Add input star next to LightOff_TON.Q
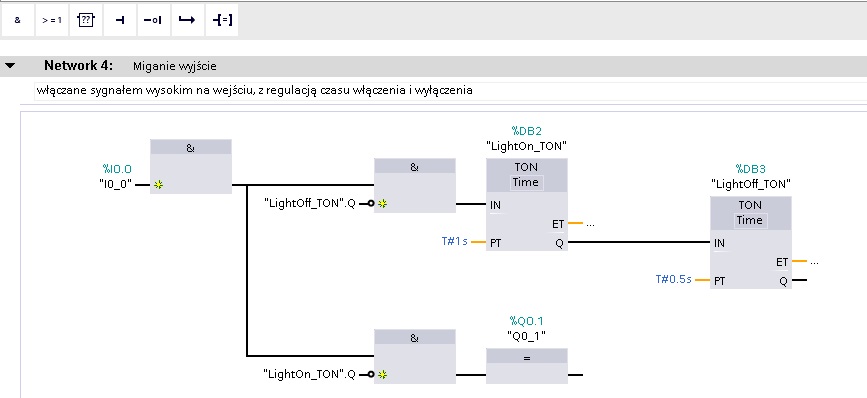This screenshot has width=867, height=398. [x=382, y=204]
